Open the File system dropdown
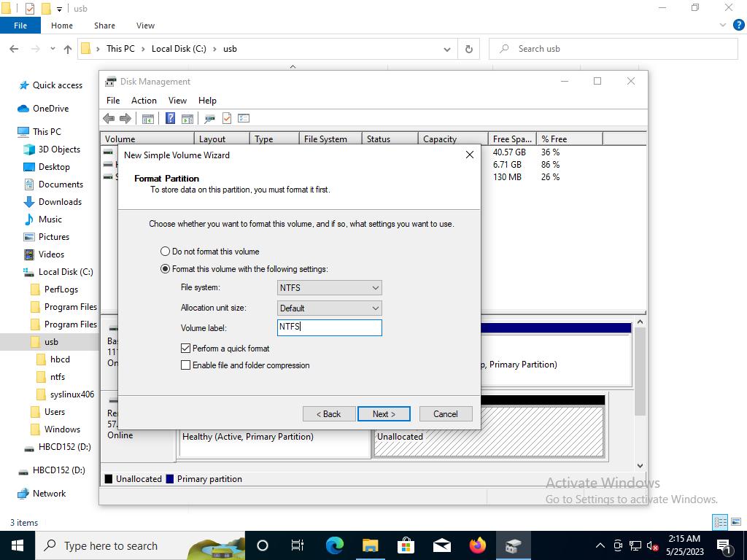This screenshot has height=560, width=747. (329, 288)
